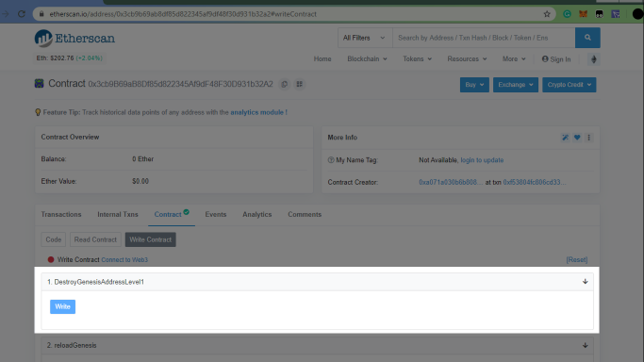Image resolution: width=644 pixels, height=362 pixels.
Task: Click the '0 Ether' balance value
Action: pyautogui.click(x=143, y=158)
